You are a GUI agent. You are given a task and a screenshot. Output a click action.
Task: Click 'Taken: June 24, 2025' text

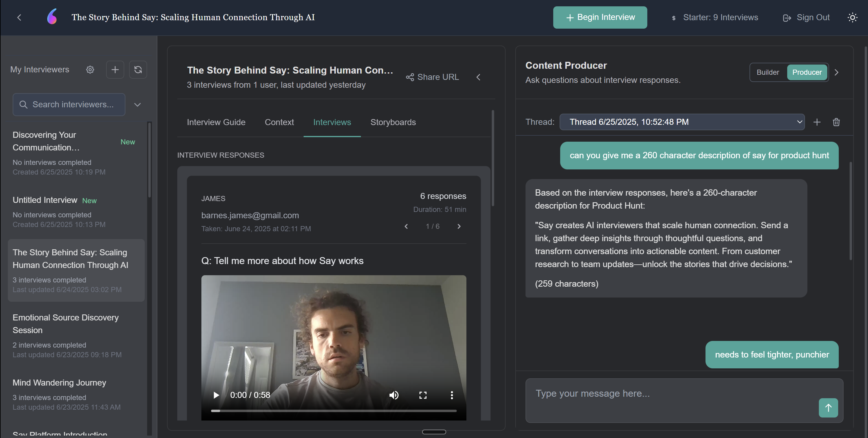point(256,229)
